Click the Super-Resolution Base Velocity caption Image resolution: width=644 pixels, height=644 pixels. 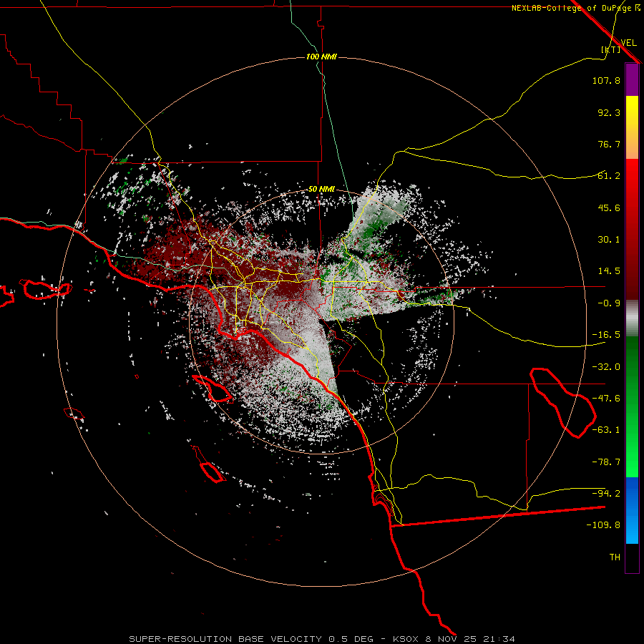(322, 639)
